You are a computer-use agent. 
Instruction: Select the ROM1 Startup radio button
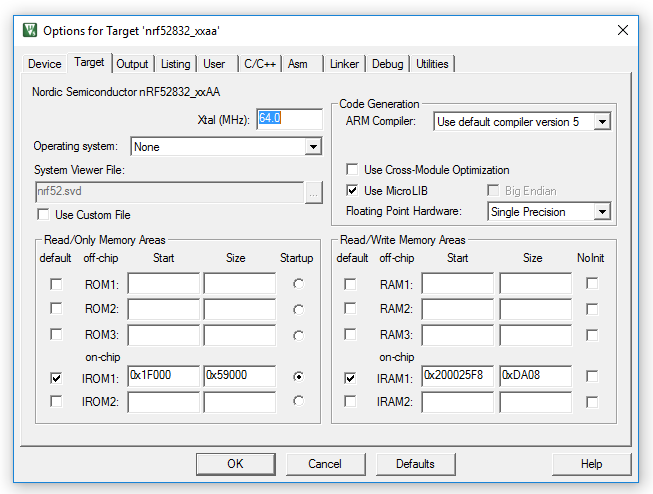coord(298,284)
